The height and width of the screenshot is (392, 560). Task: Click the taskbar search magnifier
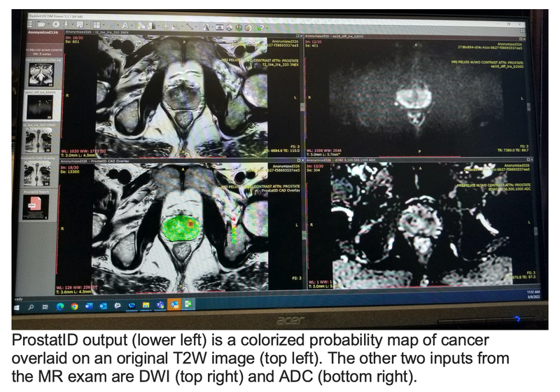coord(31,307)
